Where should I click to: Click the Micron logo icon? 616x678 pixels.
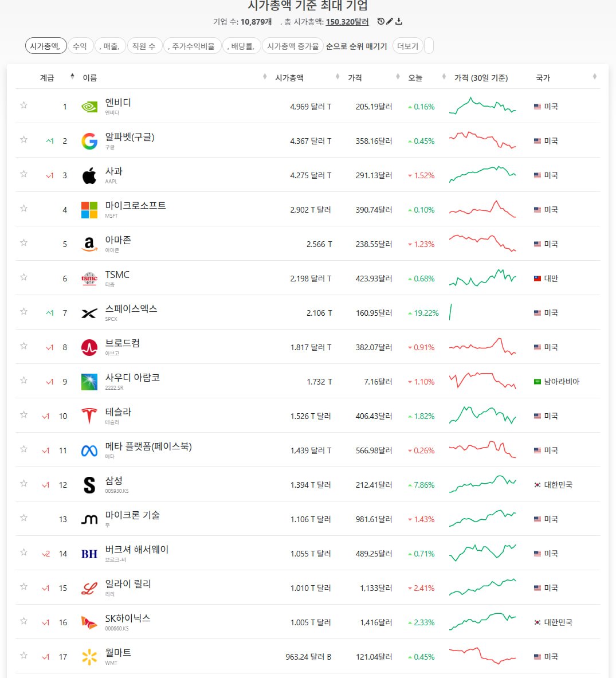(x=89, y=519)
